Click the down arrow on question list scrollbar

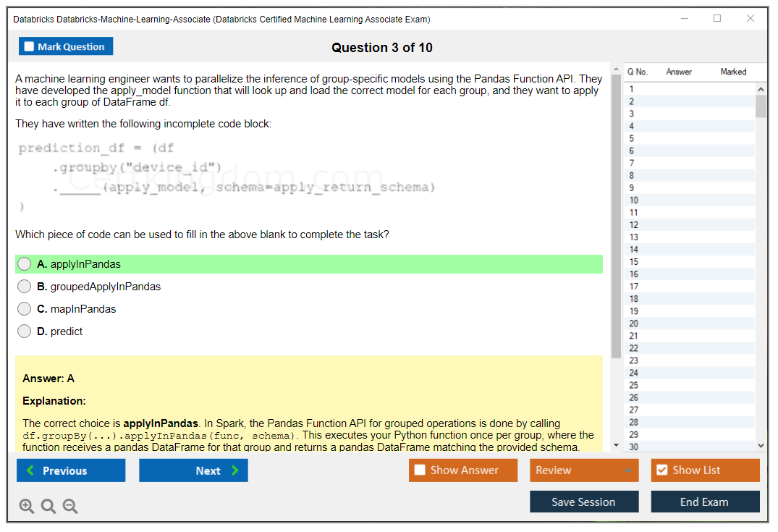761,444
